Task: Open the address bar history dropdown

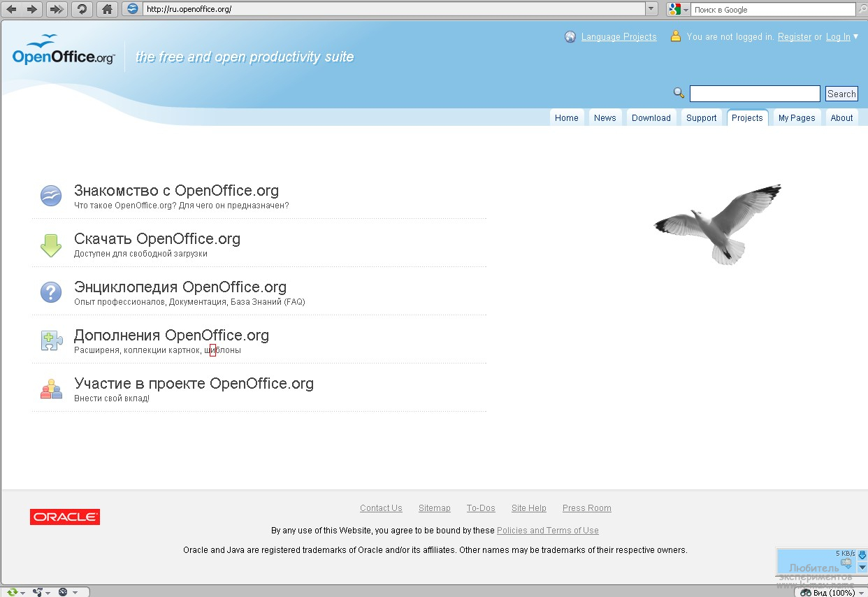Action: [x=651, y=9]
